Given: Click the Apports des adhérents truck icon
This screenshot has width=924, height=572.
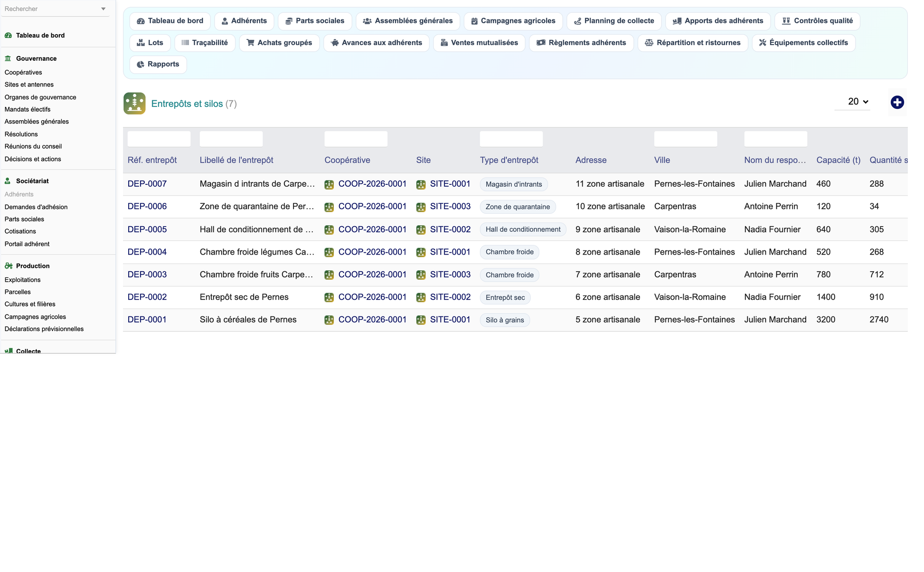Looking at the screenshot, I should point(677,21).
